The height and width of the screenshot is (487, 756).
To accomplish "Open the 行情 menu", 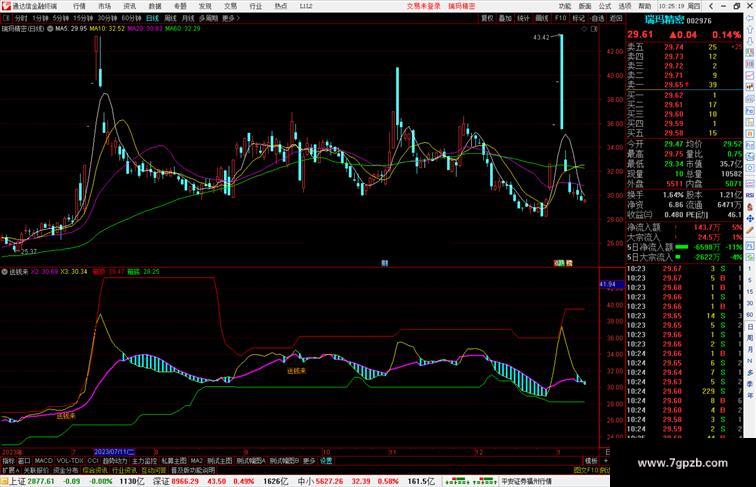I will (x=79, y=6).
